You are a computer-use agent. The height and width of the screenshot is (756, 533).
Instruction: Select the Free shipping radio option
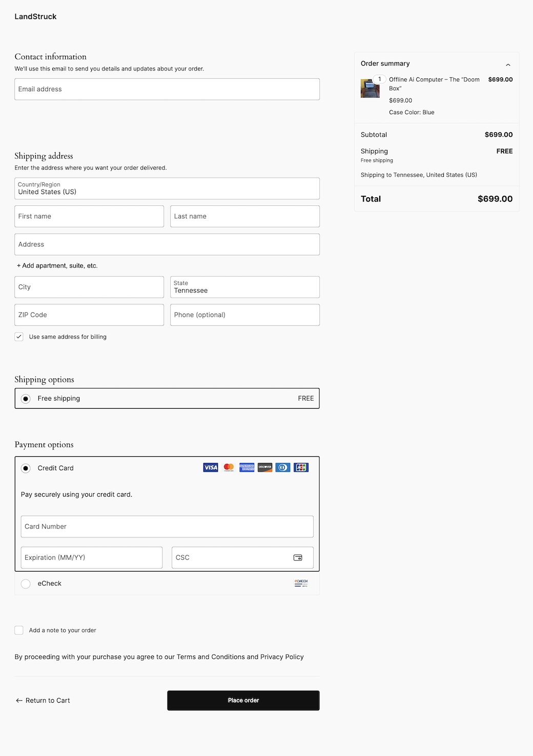[x=26, y=398]
